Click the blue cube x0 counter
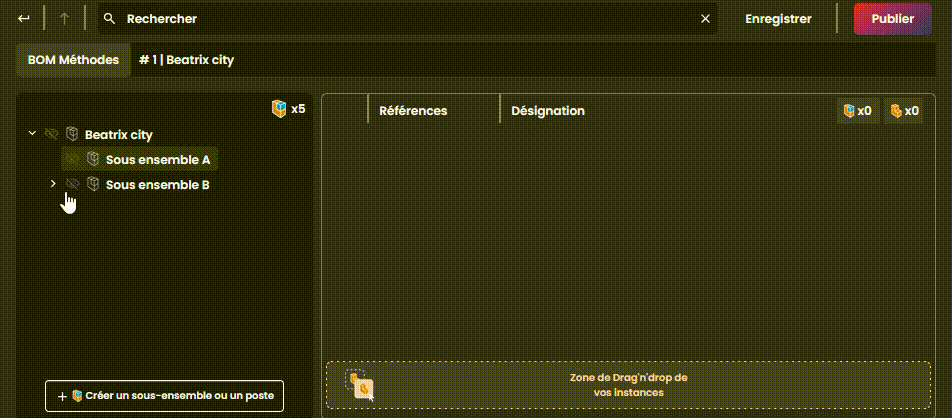The width and height of the screenshot is (952, 418). pos(858,111)
